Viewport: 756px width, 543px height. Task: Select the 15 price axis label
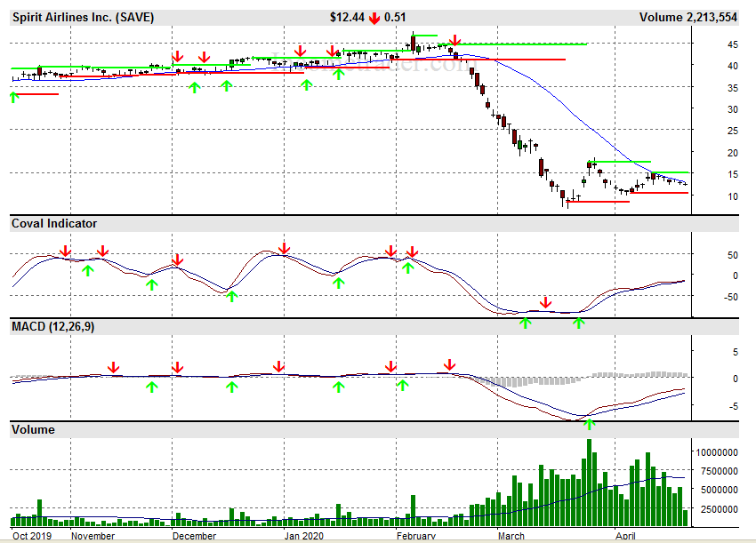[733, 174]
